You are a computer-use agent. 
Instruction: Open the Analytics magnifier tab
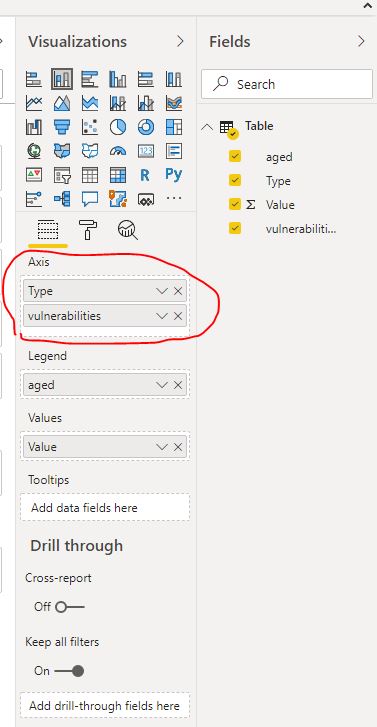click(x=128, y=230)
